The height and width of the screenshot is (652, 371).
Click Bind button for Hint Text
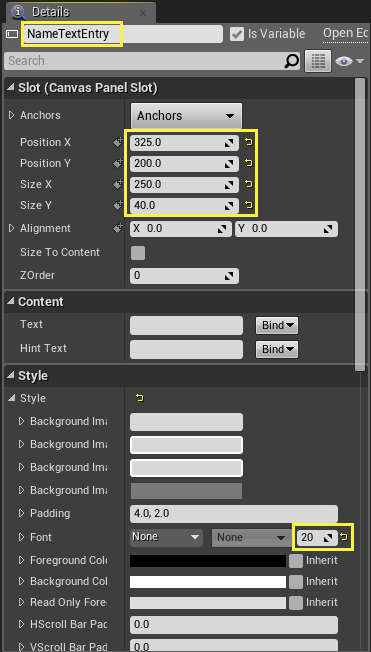(x=277, y=349)
